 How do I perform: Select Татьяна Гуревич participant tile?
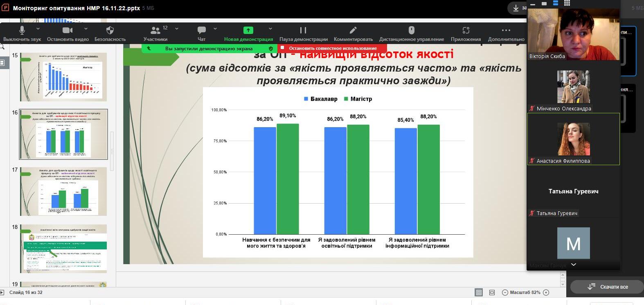pos(574,191)
